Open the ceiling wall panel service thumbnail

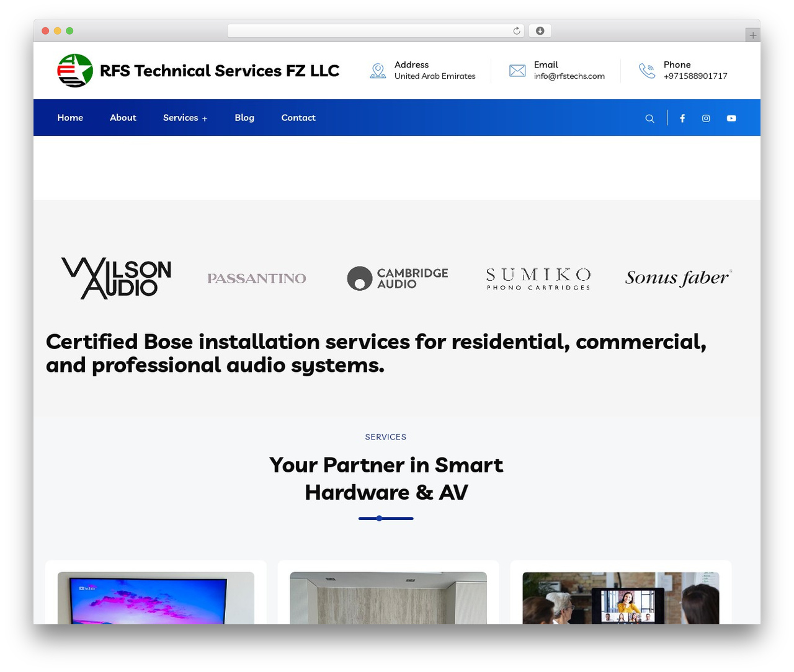click(388, 598)
